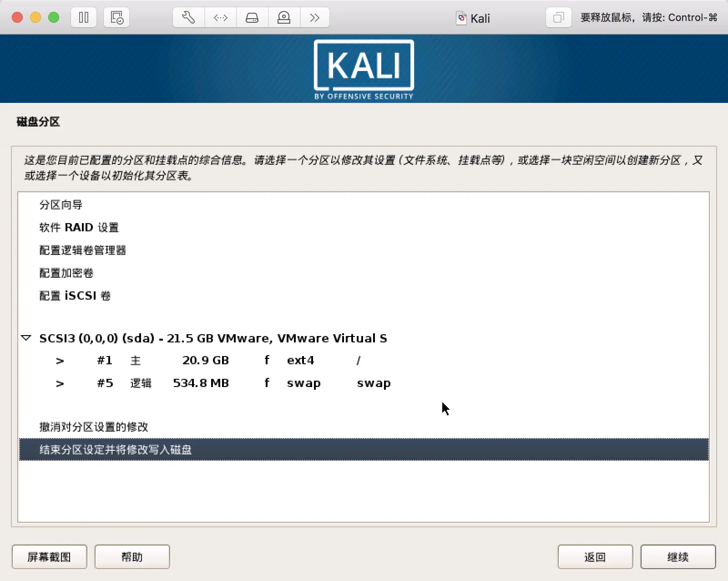The width and height of the screenshot is (728, 581).
Task: Click arrow beside partition #5
Action: point(60,384)
